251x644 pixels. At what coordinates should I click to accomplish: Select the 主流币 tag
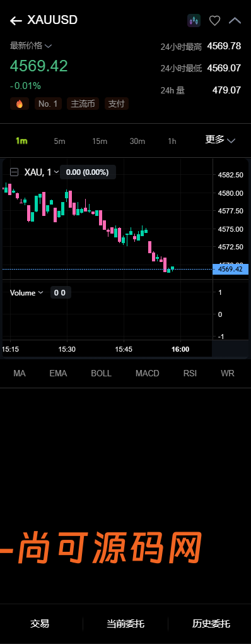click(83, 104)
